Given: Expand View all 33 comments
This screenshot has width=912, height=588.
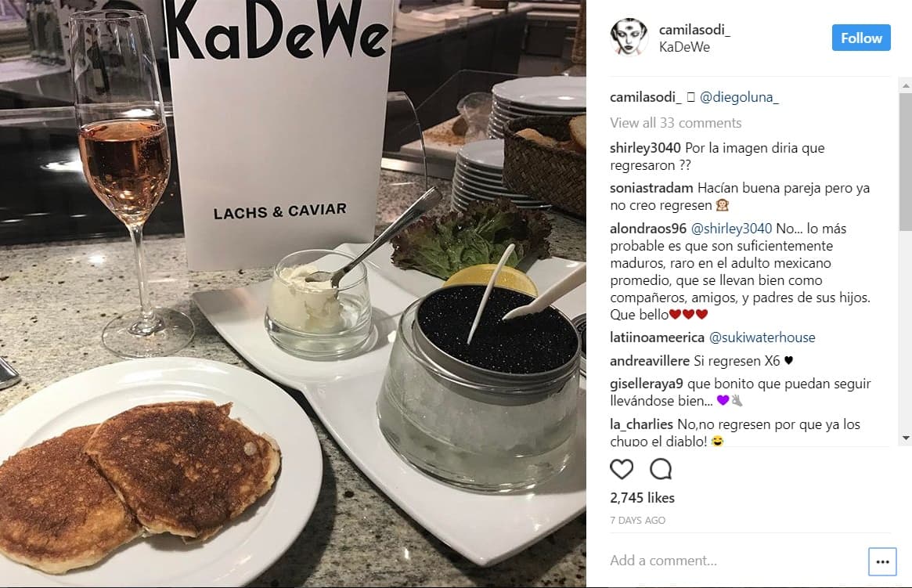Looking at the screenshot, I should point(676,123).
